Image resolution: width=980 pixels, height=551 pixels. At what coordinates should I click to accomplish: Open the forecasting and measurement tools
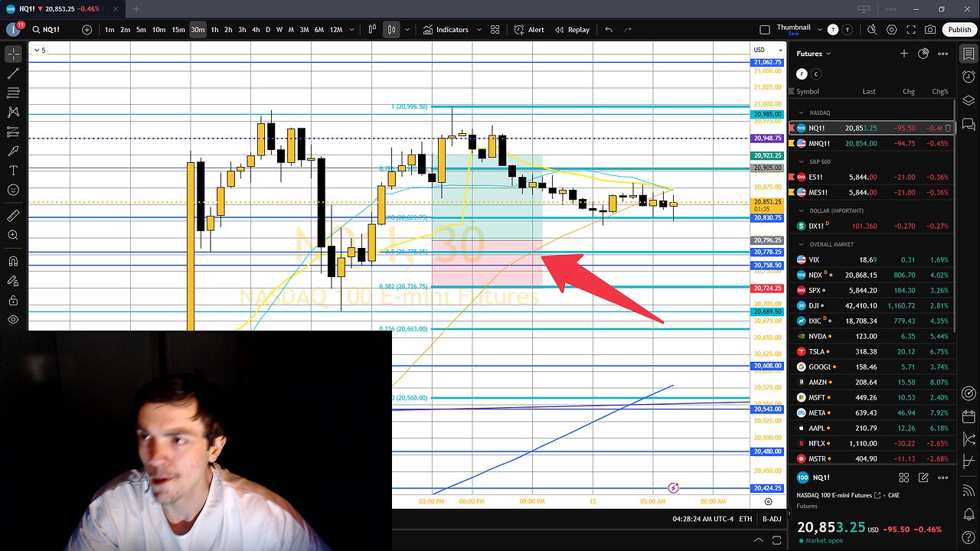(x=13, y=132)
